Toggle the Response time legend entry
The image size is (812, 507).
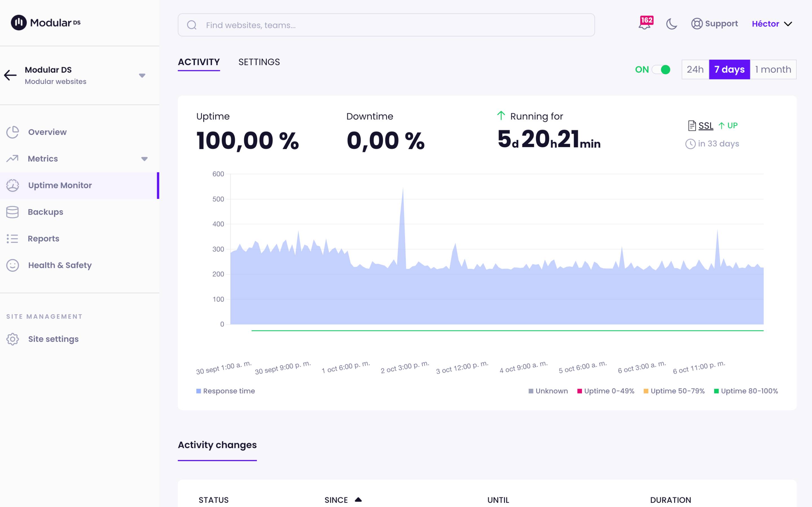click(x=226, y=391)
